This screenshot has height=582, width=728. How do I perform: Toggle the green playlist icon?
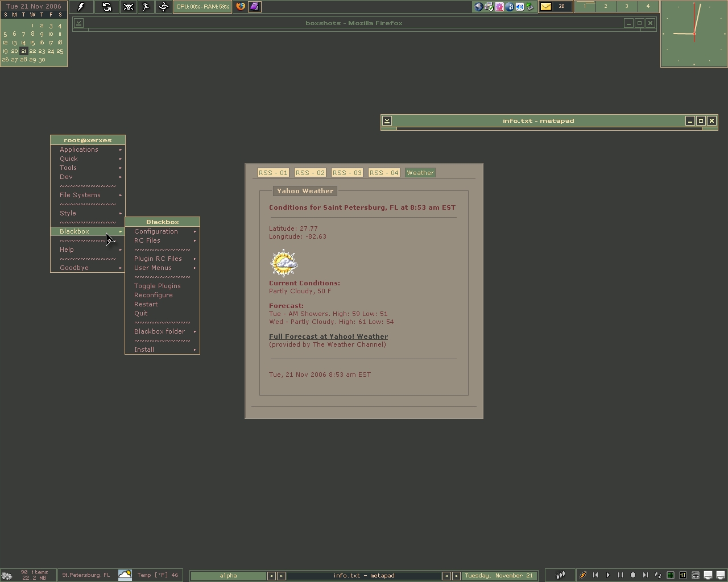click(x=671, y=575)
